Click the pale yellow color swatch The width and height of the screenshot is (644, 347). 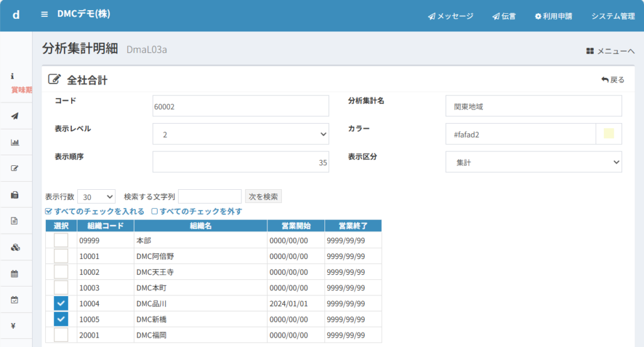point(608,133)
